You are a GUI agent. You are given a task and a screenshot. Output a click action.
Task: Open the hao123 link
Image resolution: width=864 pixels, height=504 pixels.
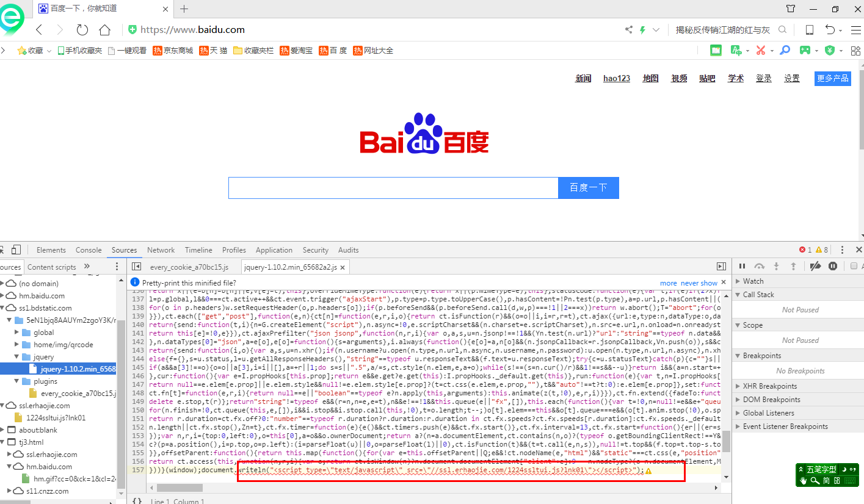point(617,78)
